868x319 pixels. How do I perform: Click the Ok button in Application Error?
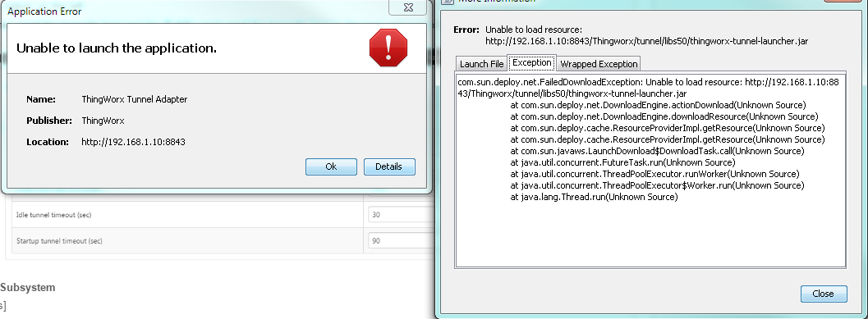click(331, 166)
